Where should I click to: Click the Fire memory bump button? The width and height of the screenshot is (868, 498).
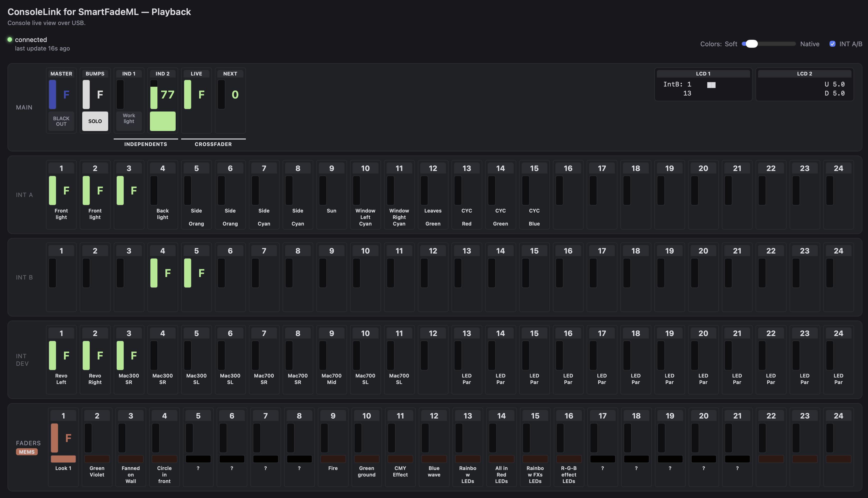pos(333,459)
